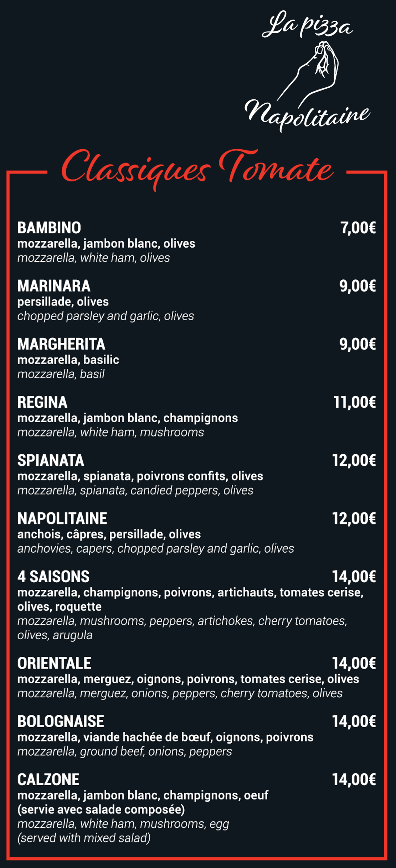Click the 14,00€ Calzone price

[354, 779]
